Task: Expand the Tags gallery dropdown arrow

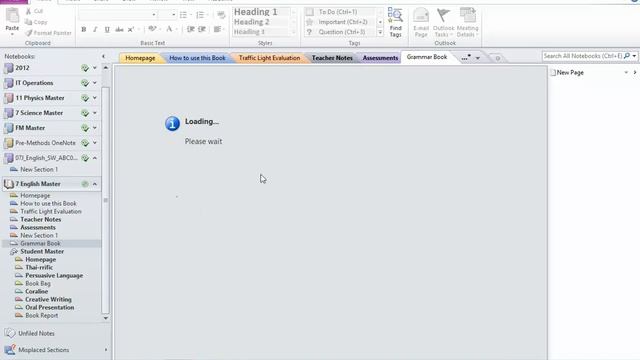Action: click(x=380, y=32)
